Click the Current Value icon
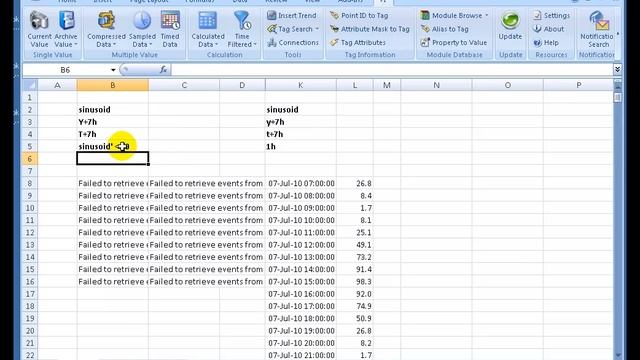Image resolution: width=640 pixels, height=360 pixels. [x=39, y=21]
